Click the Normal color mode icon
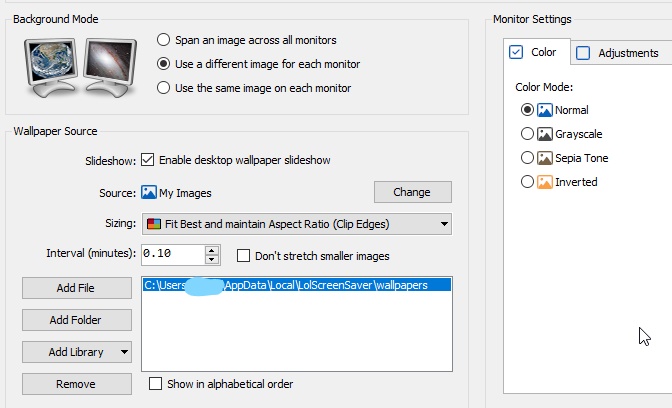 tap(545, 110)
